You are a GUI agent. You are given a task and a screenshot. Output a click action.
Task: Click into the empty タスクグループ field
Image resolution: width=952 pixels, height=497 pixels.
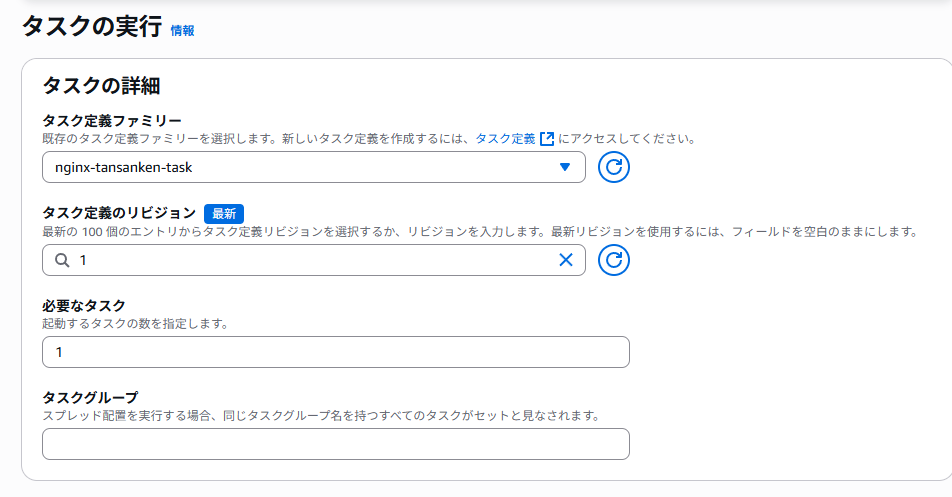point(335,444)
